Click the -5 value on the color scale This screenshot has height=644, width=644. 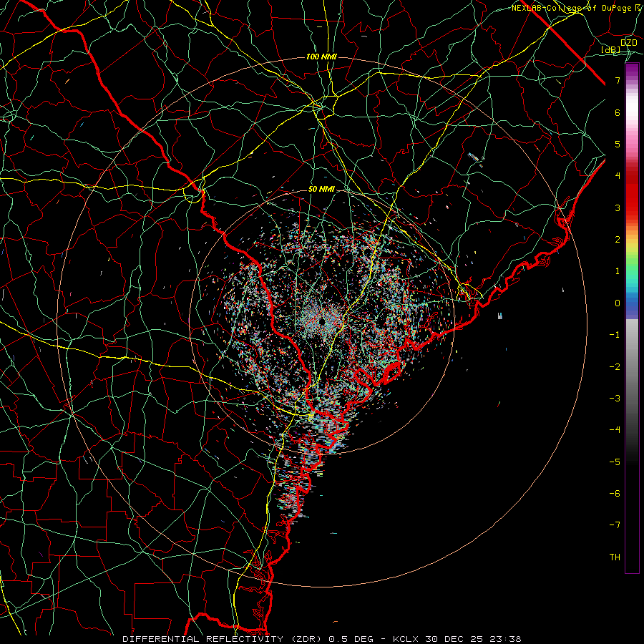615,462
